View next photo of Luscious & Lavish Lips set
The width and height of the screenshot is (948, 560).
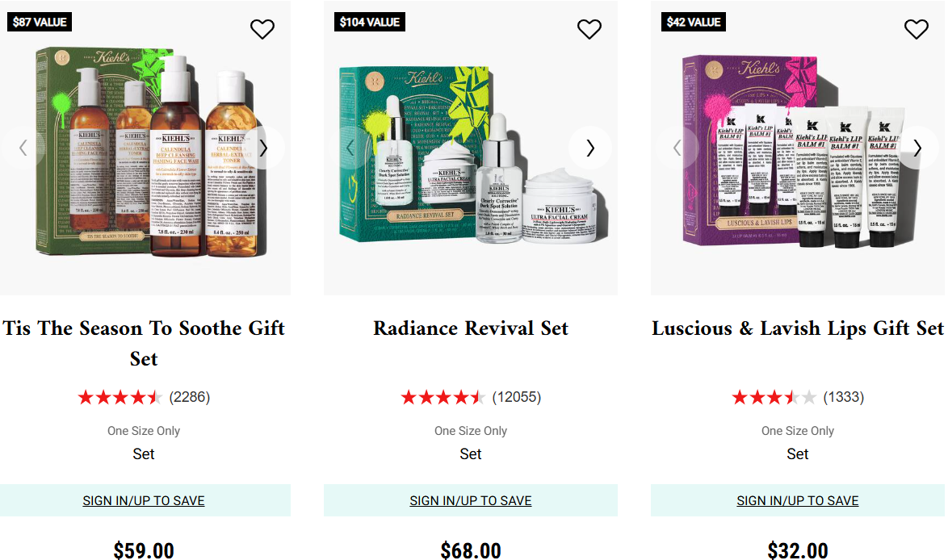[x=917, y=148]
